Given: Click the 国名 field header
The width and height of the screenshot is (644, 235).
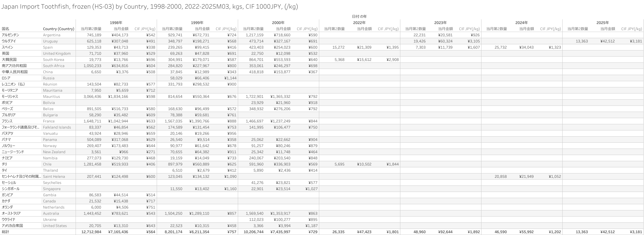Looking at the screenshot, I should 6,29.
